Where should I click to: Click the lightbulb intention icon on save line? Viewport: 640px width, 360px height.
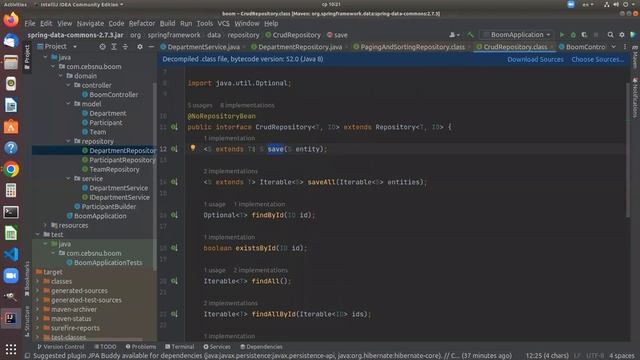pos(193,148)
